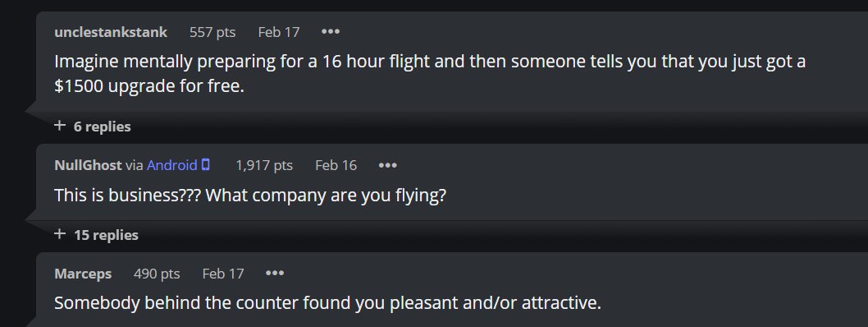This screenshot has width=868, height=327.
Task: Click Feb 16 timestamp on NullGhost's comment
Action: coord(336,165)
